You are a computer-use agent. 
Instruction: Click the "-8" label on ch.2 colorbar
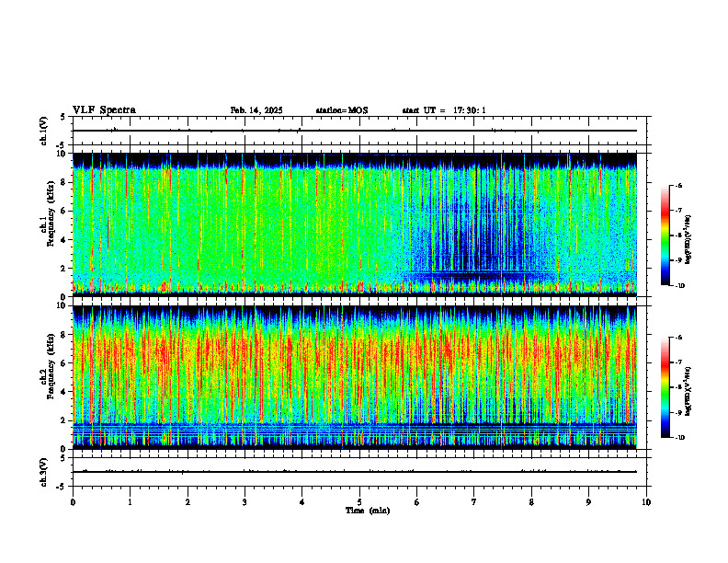click(x=678, y=387)
